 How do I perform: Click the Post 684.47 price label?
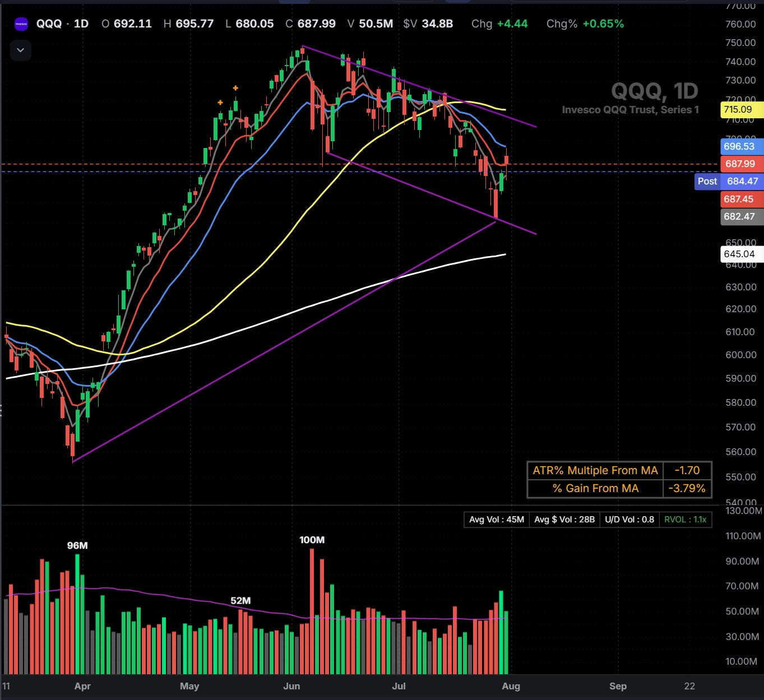point(729,182)
